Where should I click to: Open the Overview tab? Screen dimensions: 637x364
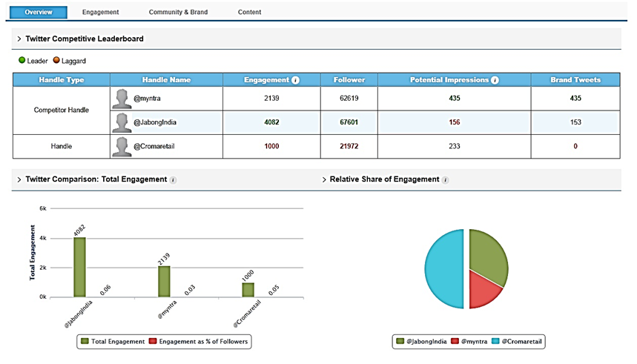(39, 12)
